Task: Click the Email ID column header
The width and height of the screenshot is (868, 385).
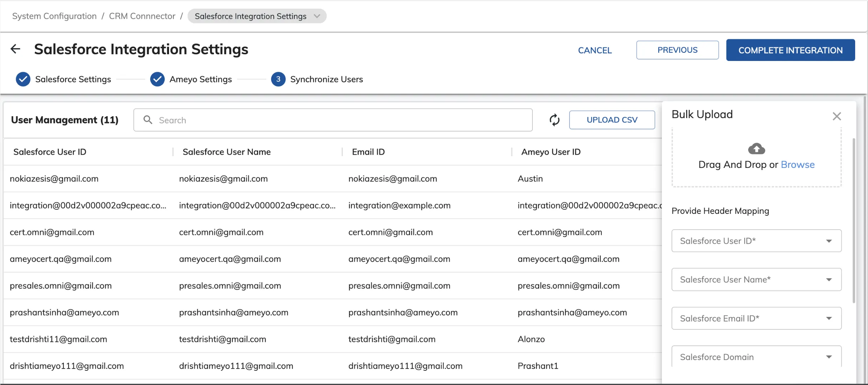Action: pyautogui.click(x=368, y=152)
